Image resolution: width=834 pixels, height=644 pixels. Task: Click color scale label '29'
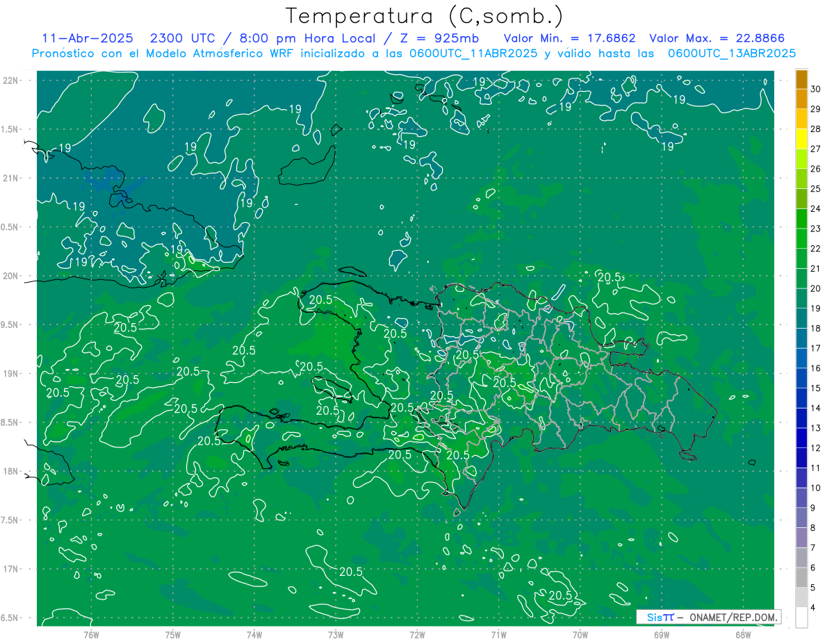(816, 109)
